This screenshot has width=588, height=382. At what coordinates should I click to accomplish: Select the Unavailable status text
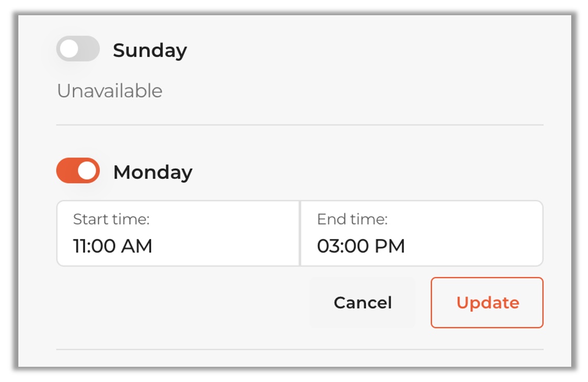pos(109,91)
